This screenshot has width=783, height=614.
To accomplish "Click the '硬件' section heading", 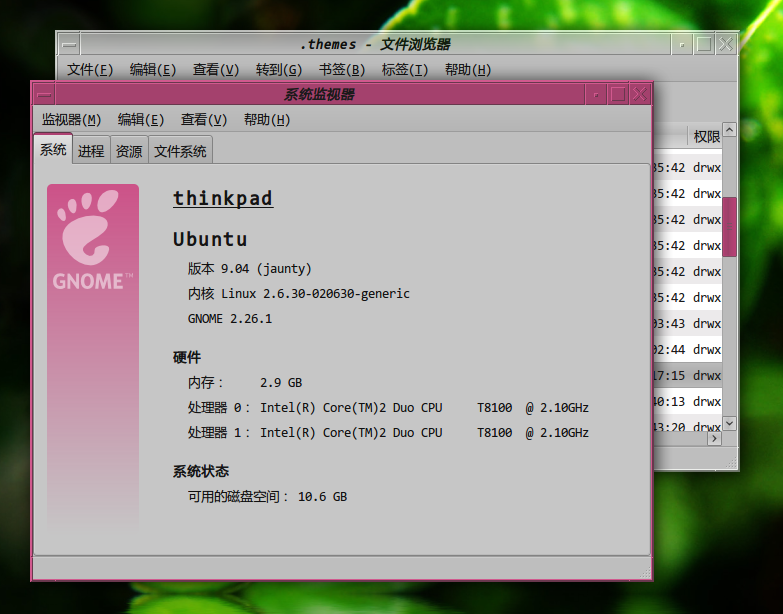I will (187, 357).
